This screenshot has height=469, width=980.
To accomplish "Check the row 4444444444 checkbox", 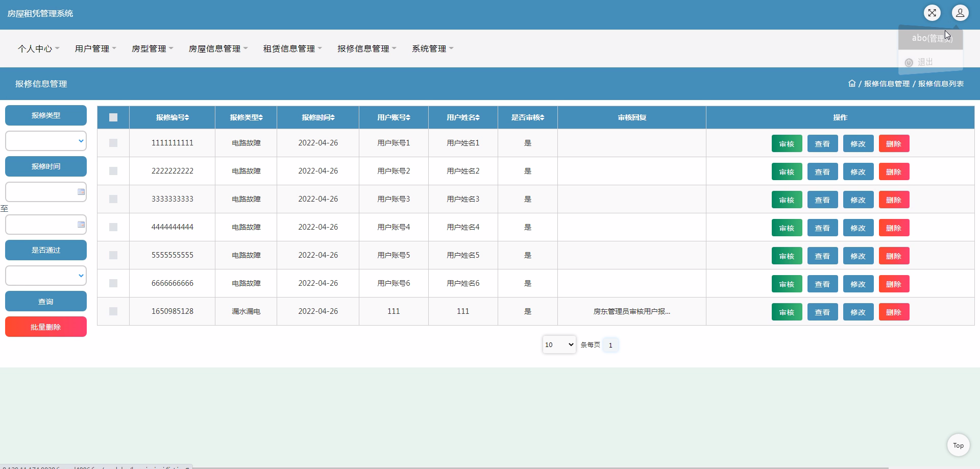I will [x=113, y=227].
